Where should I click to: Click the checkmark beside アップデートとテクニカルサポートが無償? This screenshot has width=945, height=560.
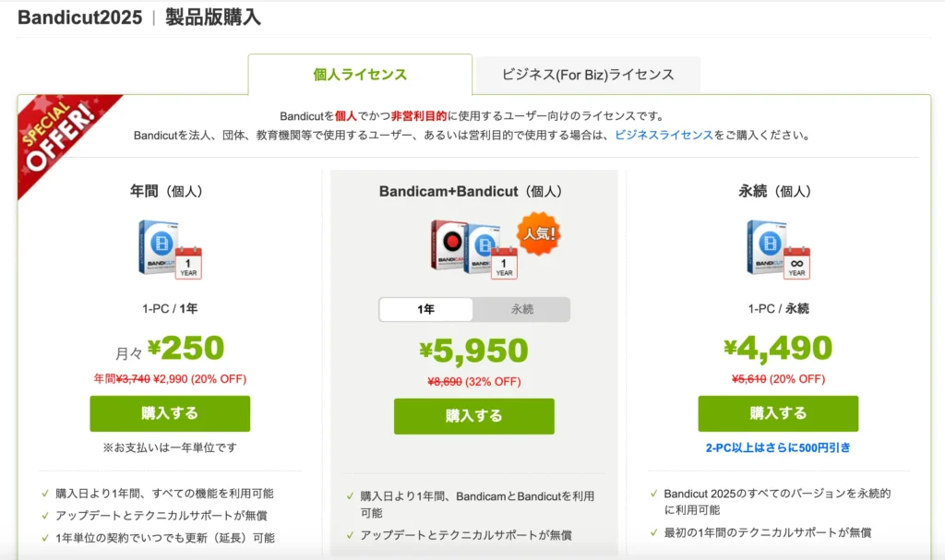click(x=47, y=514)
